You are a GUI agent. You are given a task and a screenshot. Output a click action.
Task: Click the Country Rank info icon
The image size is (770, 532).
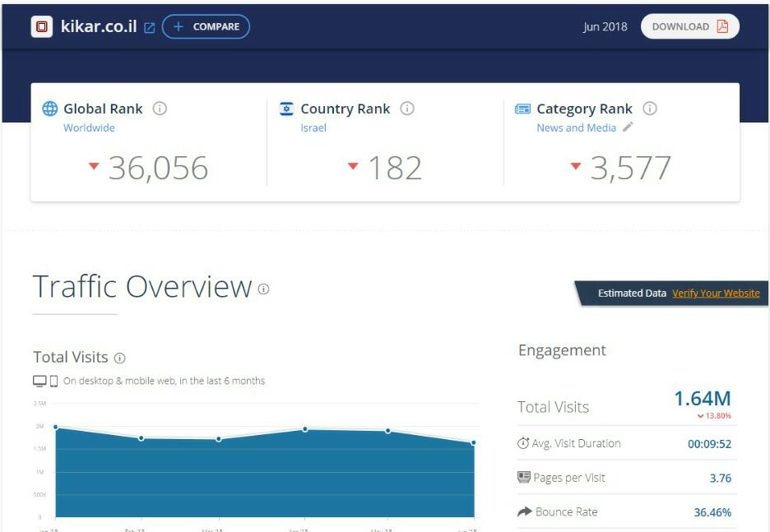(407, 109)
